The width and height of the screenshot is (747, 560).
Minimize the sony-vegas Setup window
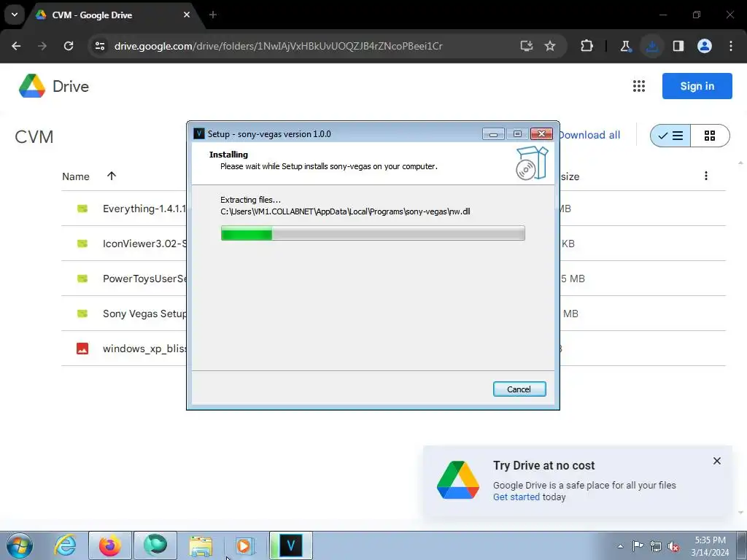tap(493, 134)
